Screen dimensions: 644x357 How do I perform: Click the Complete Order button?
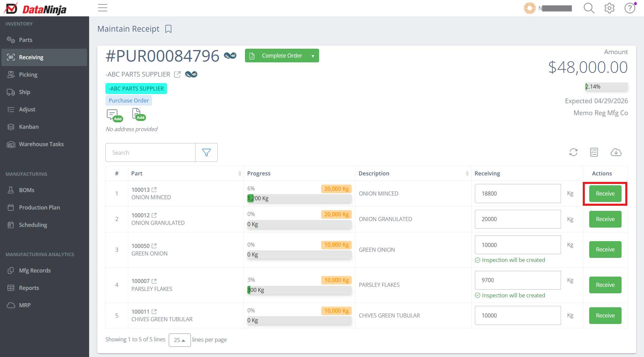(276, 56)
